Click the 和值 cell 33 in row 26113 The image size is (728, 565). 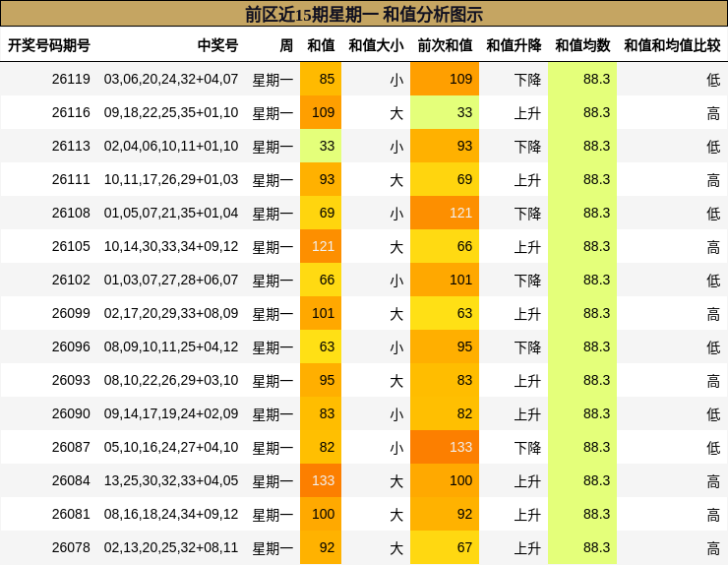pyautogui.click(x=321, y=146)
